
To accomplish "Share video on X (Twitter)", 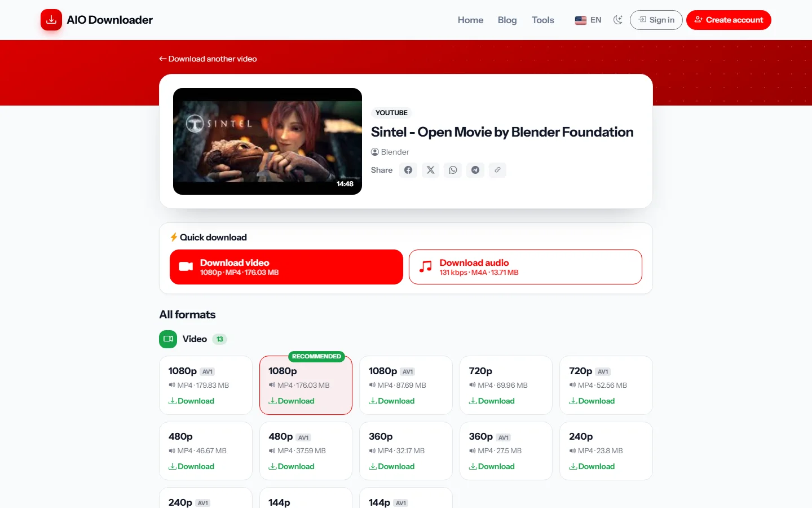I will 431,170.
